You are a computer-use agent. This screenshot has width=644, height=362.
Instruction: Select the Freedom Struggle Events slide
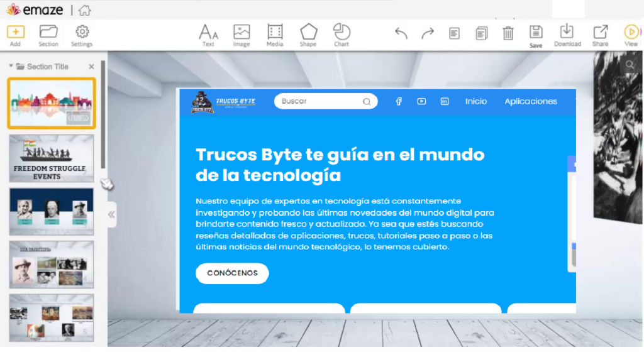(x=52, y=158)
